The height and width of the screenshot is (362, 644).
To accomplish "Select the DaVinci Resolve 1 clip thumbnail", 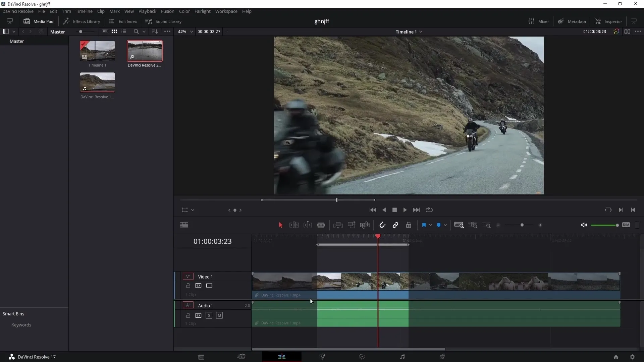I will (x=97, y=82).
